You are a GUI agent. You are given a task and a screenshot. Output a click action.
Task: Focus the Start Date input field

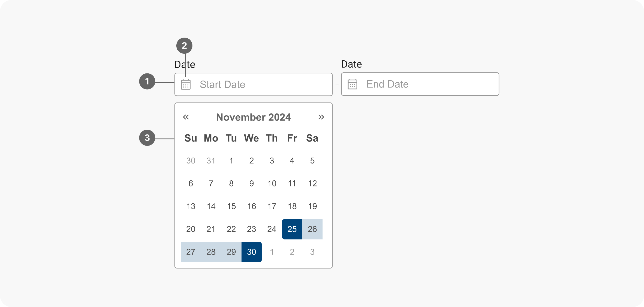coord(261,84)
